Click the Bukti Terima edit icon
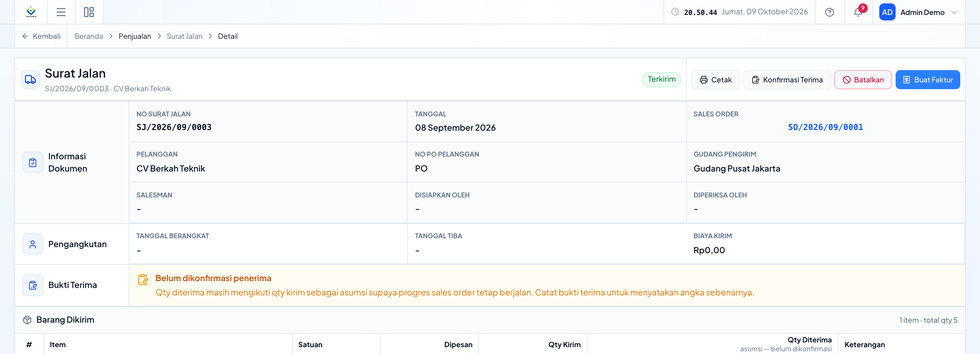Viewport: 980px width, 354px height. click(33, 285)
